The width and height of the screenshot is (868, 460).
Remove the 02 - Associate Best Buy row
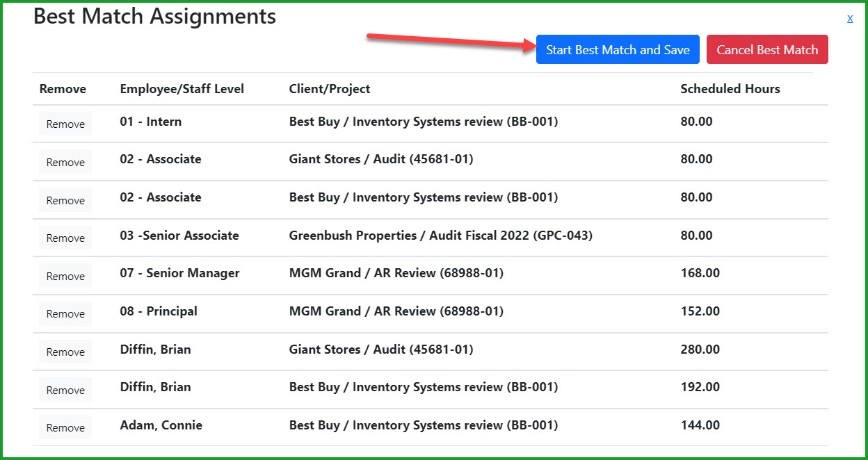65,200
